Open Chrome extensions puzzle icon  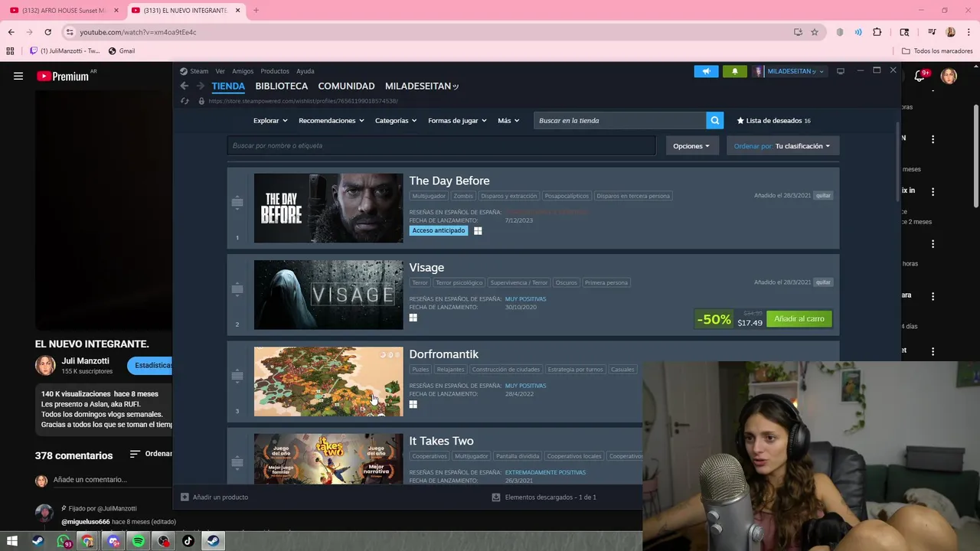point(877,32)
